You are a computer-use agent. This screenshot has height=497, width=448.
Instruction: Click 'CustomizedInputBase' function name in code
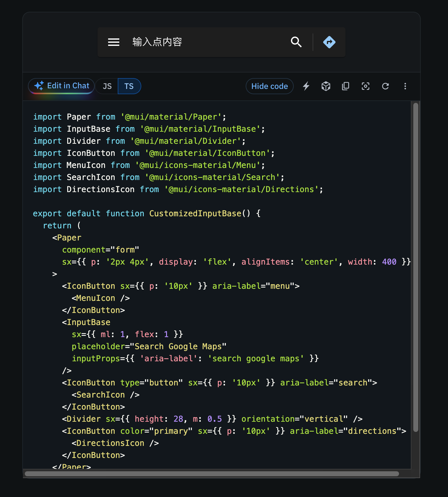pos(195,213)
